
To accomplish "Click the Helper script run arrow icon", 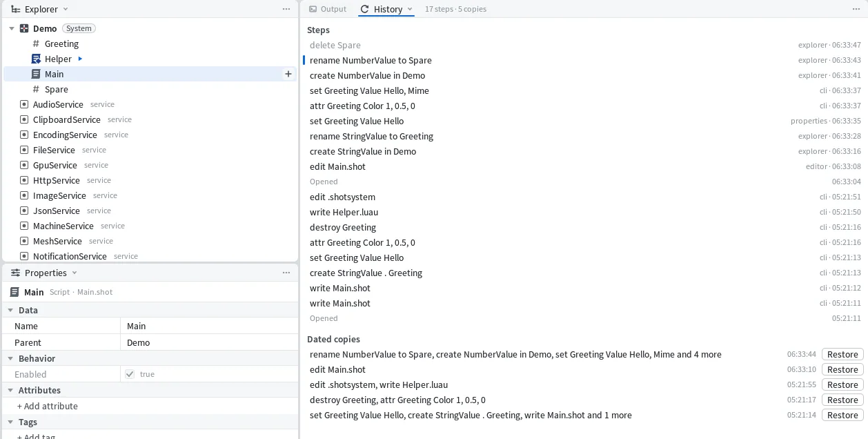I will 80,59.
